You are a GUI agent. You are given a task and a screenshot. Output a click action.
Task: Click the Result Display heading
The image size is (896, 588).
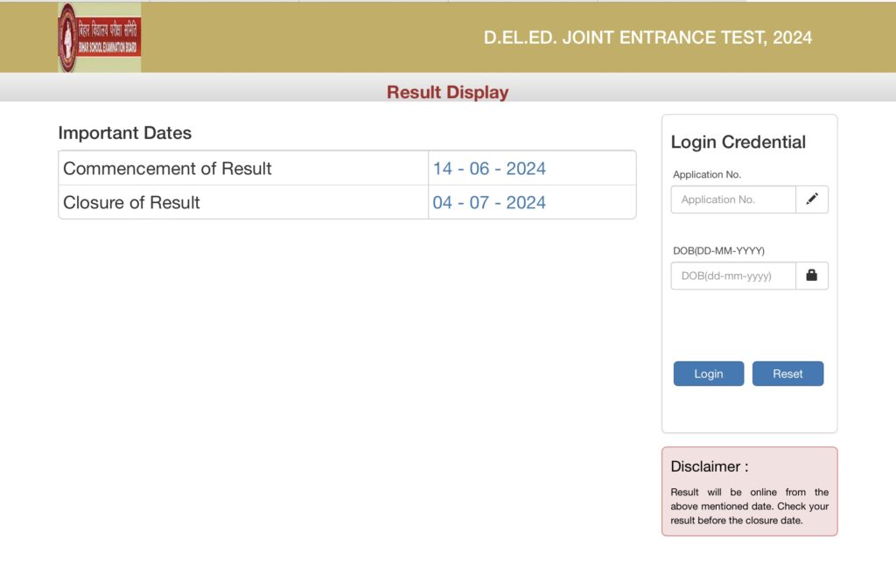click(x=447, y=92)
